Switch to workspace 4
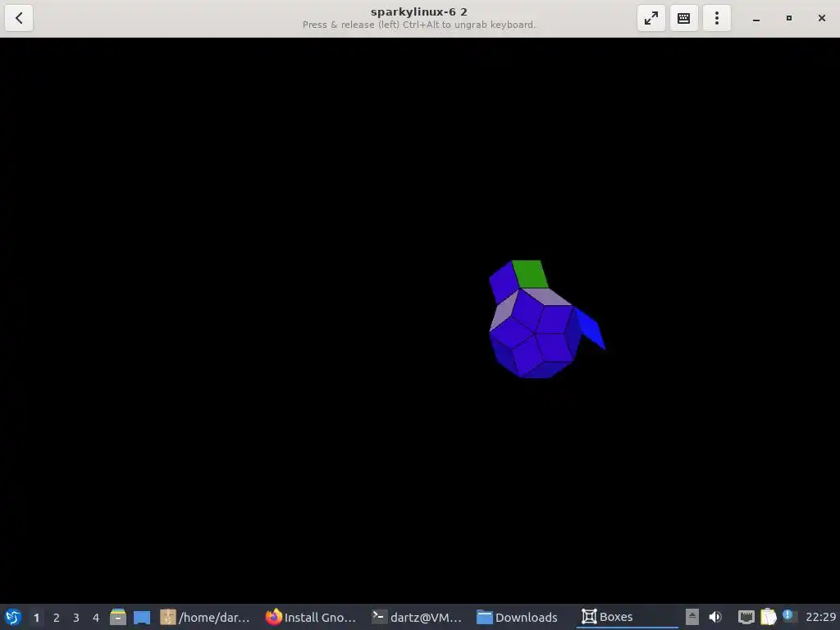Viewport: 840px width, 630px height. (96, 618)
